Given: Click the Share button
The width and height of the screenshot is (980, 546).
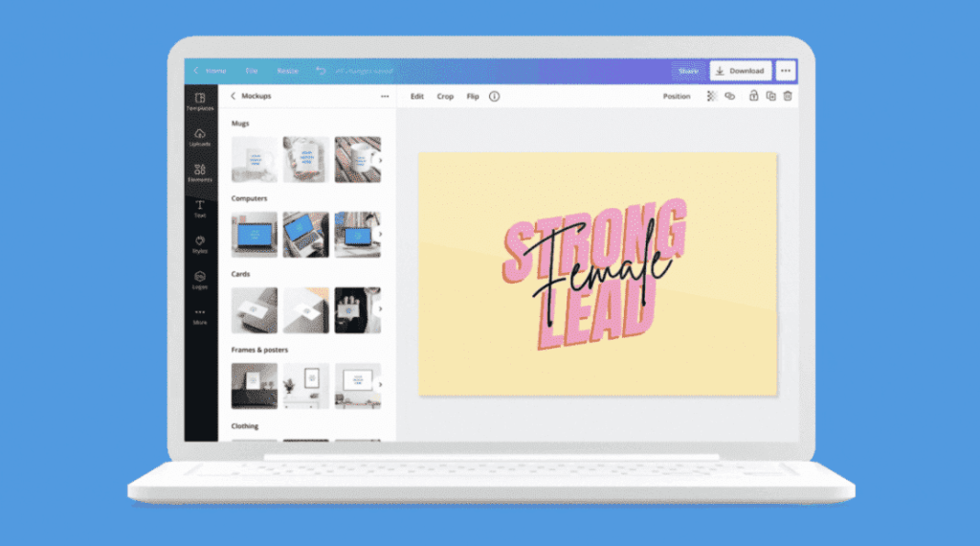Looking at the screenshot, I should 689,71.
